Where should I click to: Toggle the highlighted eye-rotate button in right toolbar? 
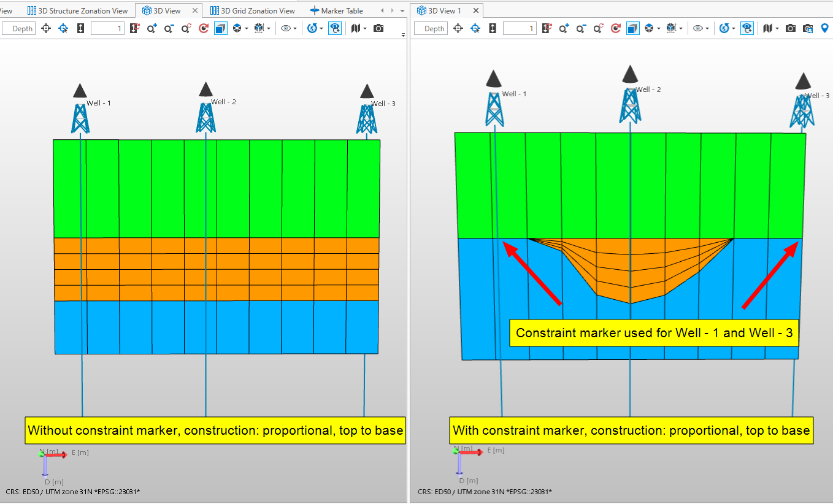747,28
